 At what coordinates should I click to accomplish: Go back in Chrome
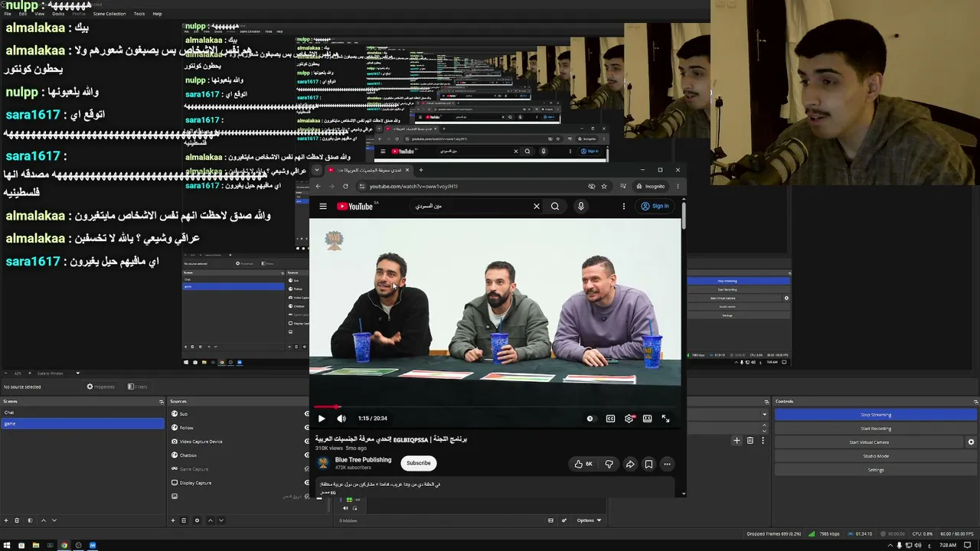coord(318,186)
